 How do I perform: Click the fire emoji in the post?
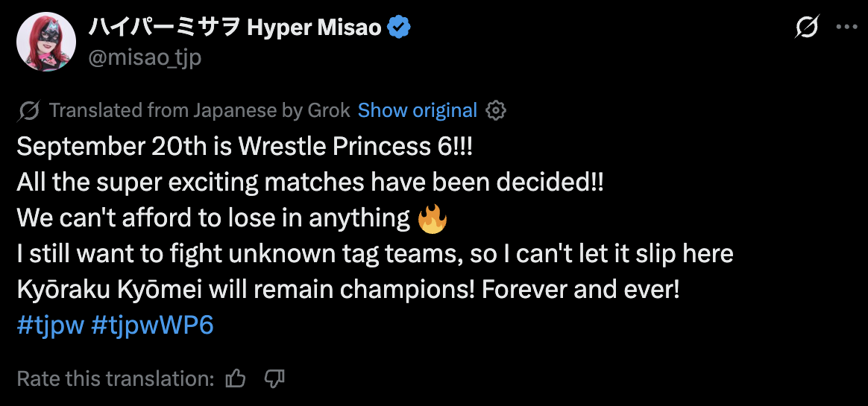pos(432,218)
